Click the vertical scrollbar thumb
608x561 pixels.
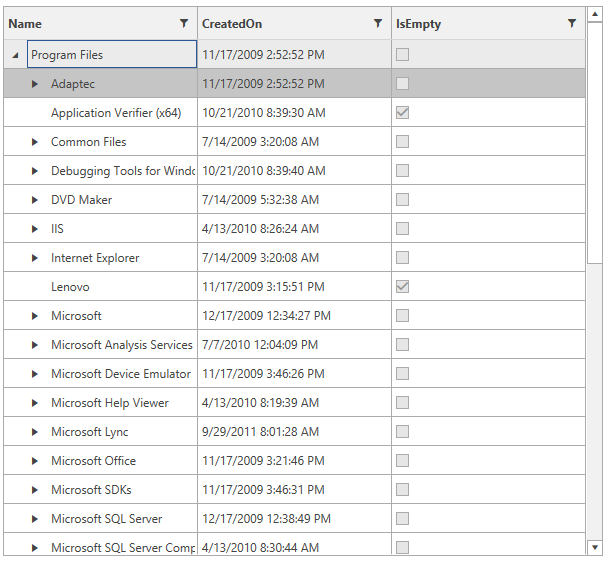click(595, 143)
